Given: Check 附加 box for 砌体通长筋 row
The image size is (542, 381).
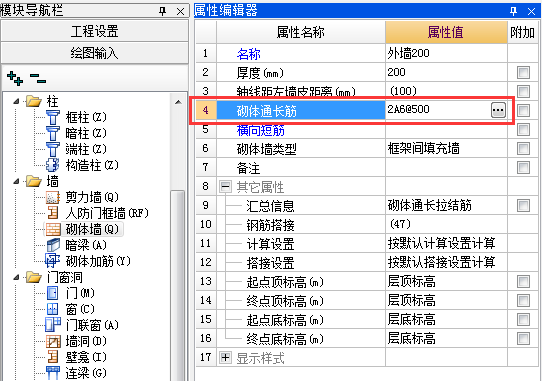Looking at the screenshot, I should 523,111.
